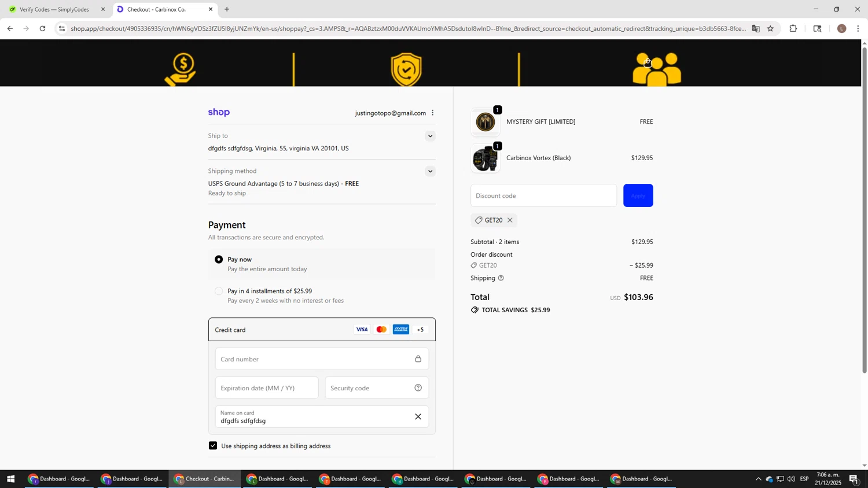Open the notifications center icon
Image resolution: width=868 pixels, height=488 pixels.
coord(854,479)
